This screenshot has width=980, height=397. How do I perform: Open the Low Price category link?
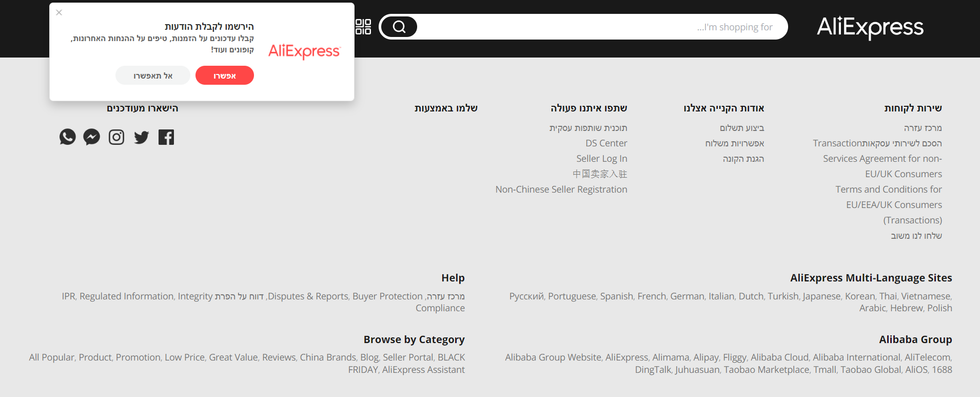(184, 357)
